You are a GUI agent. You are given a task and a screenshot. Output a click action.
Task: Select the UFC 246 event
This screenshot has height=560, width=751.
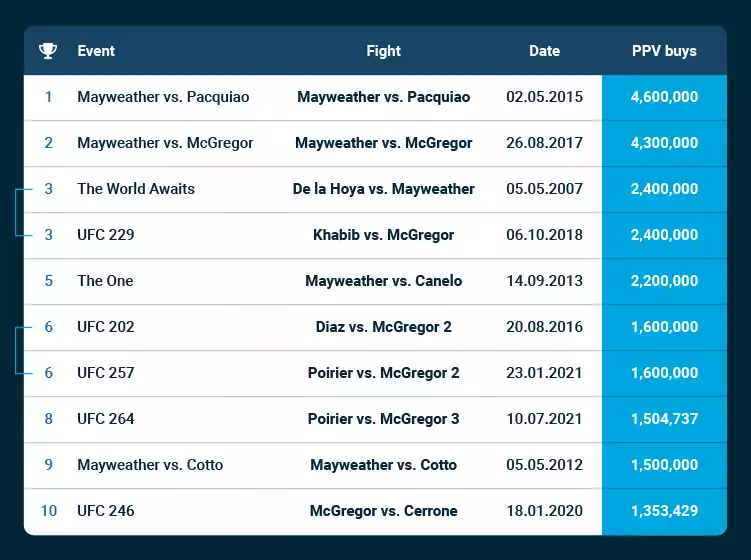click(106, 511)
